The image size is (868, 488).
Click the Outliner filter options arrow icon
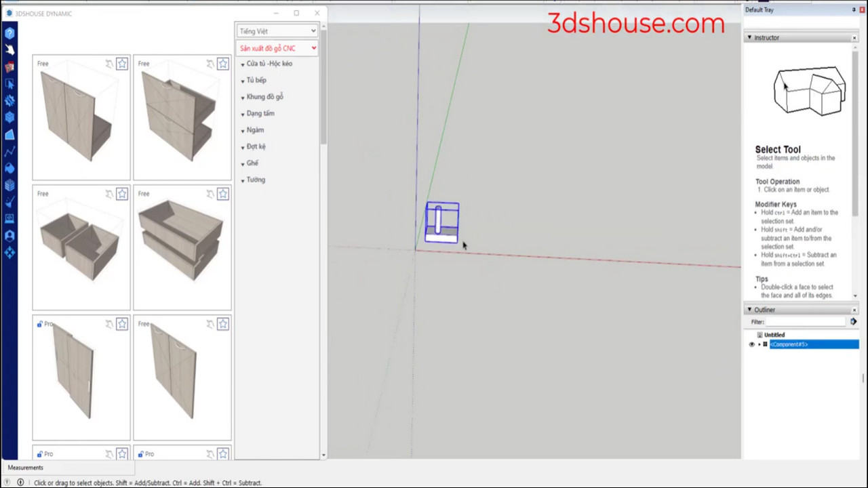tap(854, 322)
